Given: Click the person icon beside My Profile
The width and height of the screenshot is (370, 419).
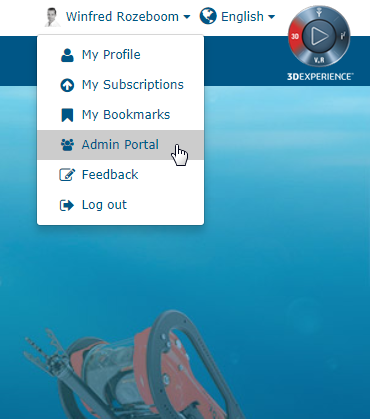Looking at the screenshot, I should click(x=67, y=55).
